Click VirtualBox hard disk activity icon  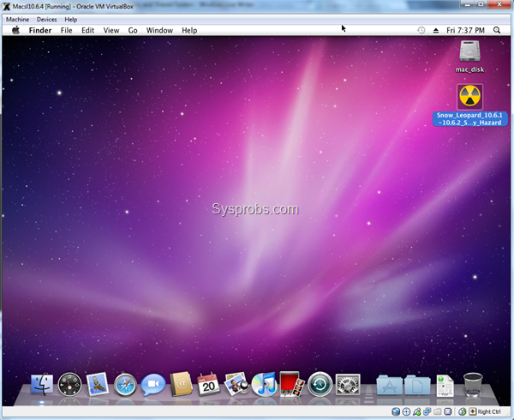pos(396,411)
